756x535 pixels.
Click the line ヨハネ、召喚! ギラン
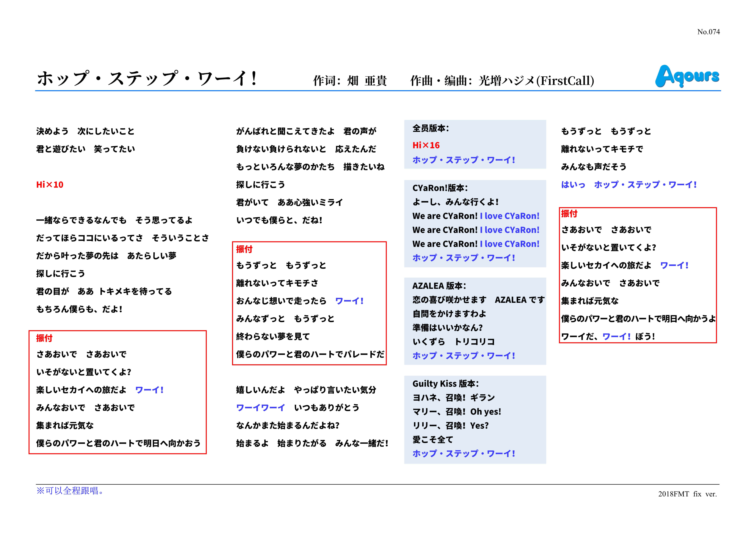pyautogui.click(x=453, y=398)
